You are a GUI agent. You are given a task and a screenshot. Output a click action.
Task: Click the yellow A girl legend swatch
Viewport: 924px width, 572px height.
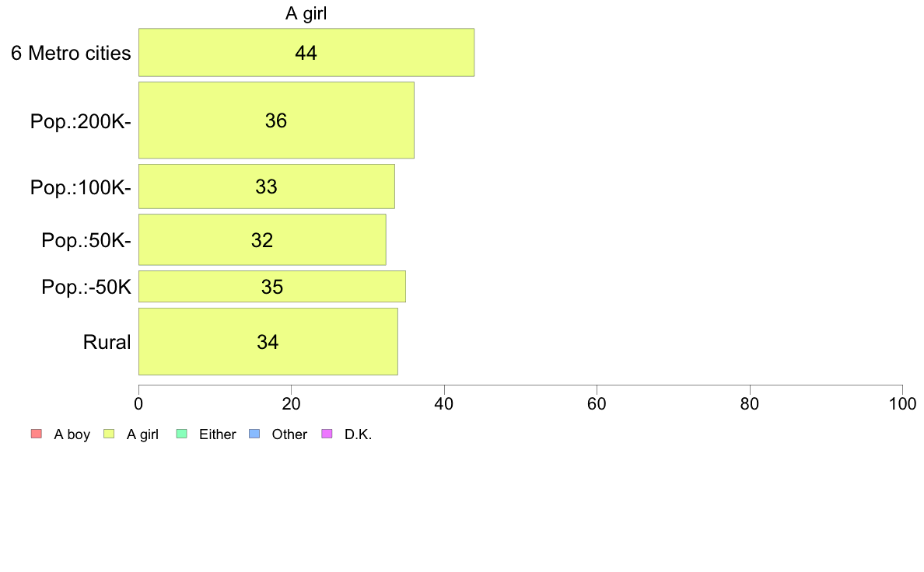[x=109, y=434]
